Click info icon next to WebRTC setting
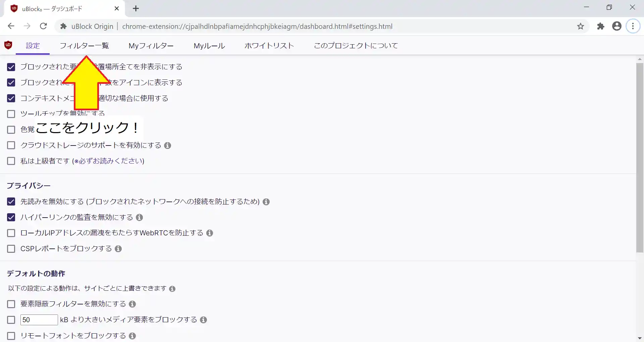Screen dimensions: 644x342 [x=210, y=233]
